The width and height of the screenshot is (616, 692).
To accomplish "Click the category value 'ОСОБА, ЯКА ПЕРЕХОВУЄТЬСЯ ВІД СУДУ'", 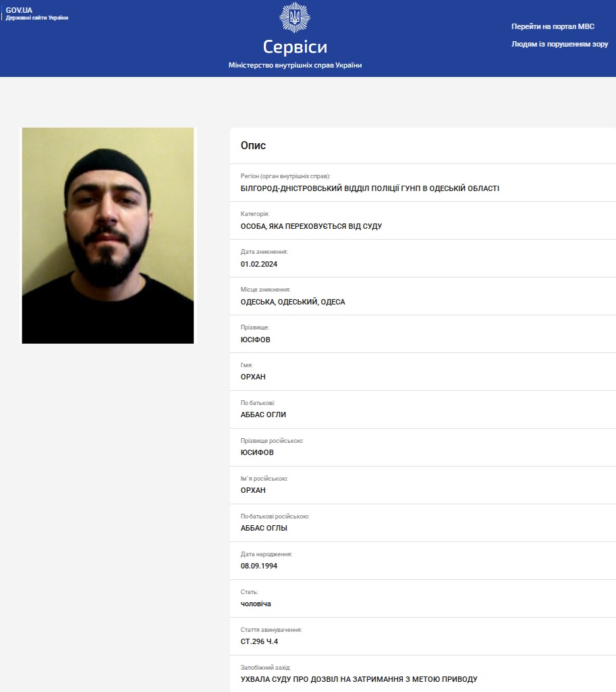I will 311,226.
